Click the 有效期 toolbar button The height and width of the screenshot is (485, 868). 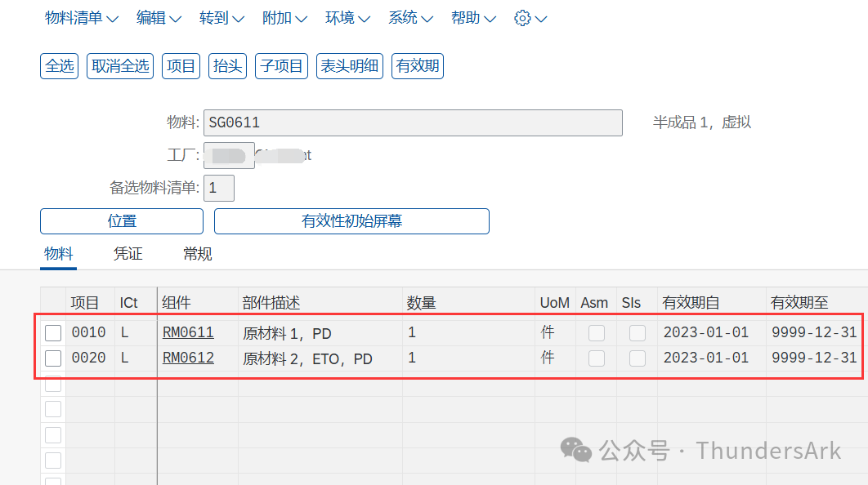pyautogui.click(x=418, y=66)
